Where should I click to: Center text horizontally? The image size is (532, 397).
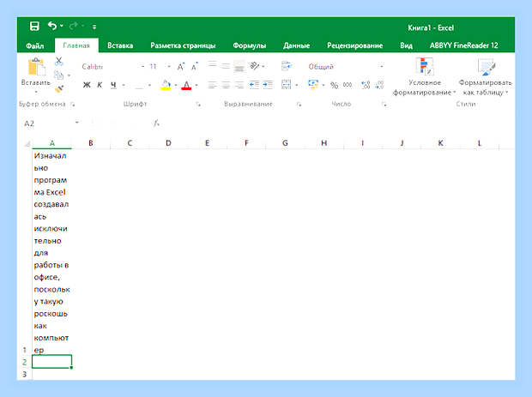point(226,85)
